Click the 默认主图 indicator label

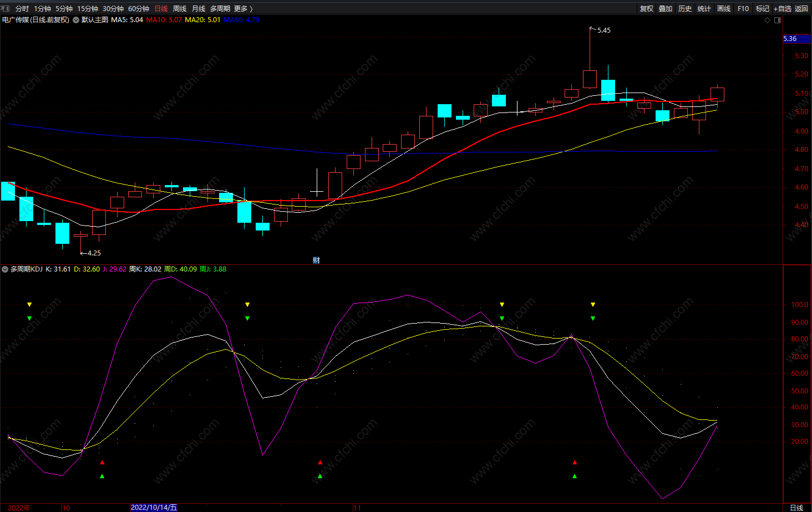95,20
